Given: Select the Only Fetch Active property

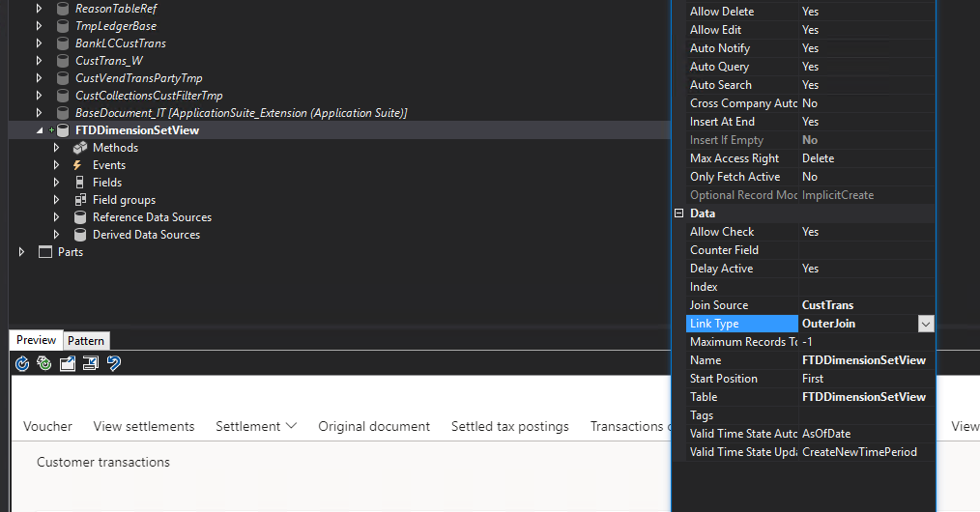Looking at the screenshot, I should pyautogui.click(x=811, y=177).
